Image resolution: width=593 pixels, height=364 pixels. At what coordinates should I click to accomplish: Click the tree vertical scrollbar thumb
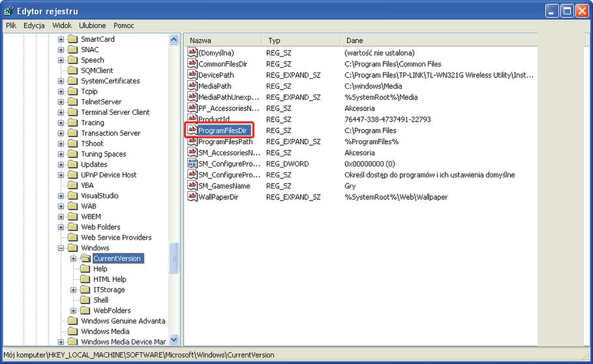[x=174, y=258]
